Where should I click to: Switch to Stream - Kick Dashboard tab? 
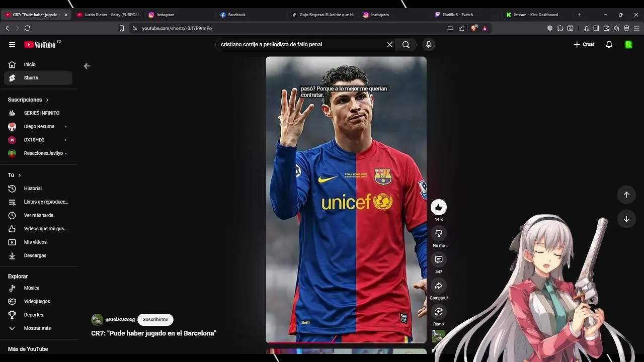pos(538,15)
